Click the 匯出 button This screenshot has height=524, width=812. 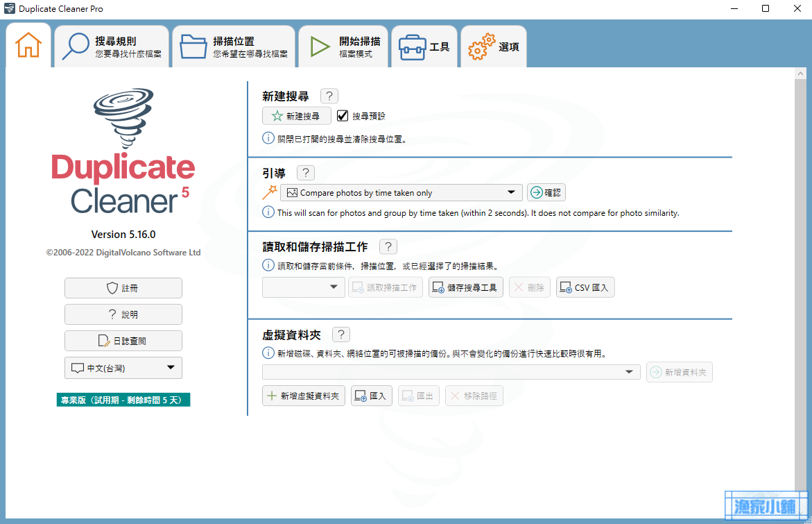(419, 396)
